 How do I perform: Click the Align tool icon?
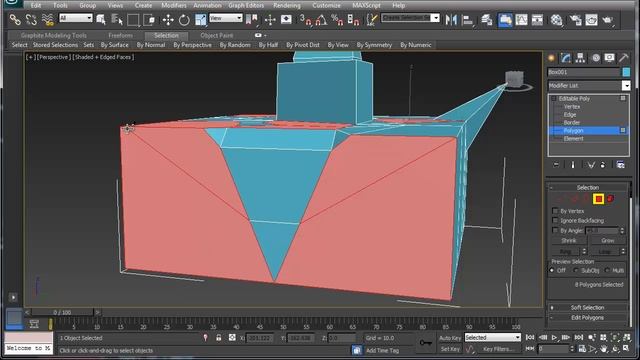[468, 19]
